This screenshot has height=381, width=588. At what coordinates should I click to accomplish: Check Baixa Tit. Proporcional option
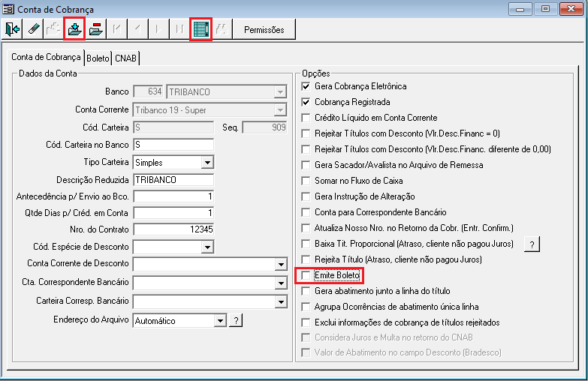click(306, 244)
